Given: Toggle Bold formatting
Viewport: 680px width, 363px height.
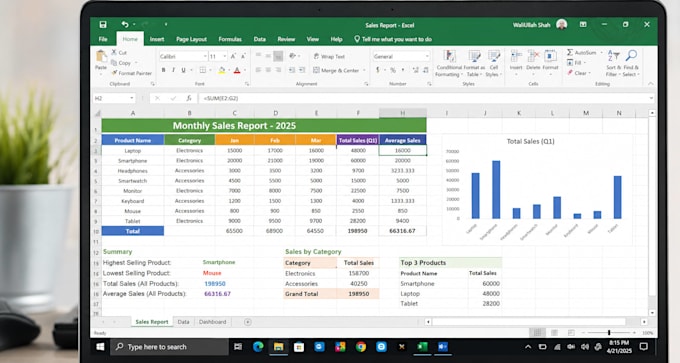Looking at the screenshot, I should tap(163, 70).
